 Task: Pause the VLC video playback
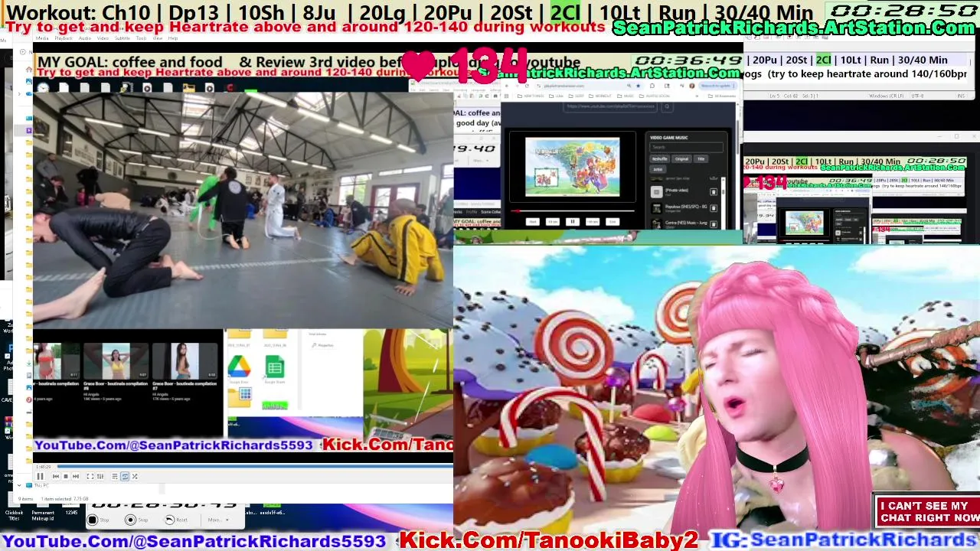tap(40, 476)
